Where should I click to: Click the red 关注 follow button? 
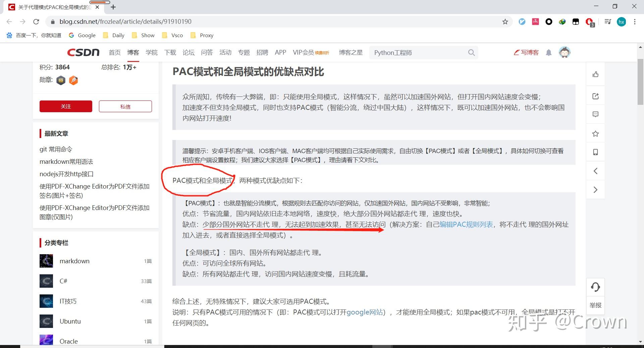(x=66, y=106)
